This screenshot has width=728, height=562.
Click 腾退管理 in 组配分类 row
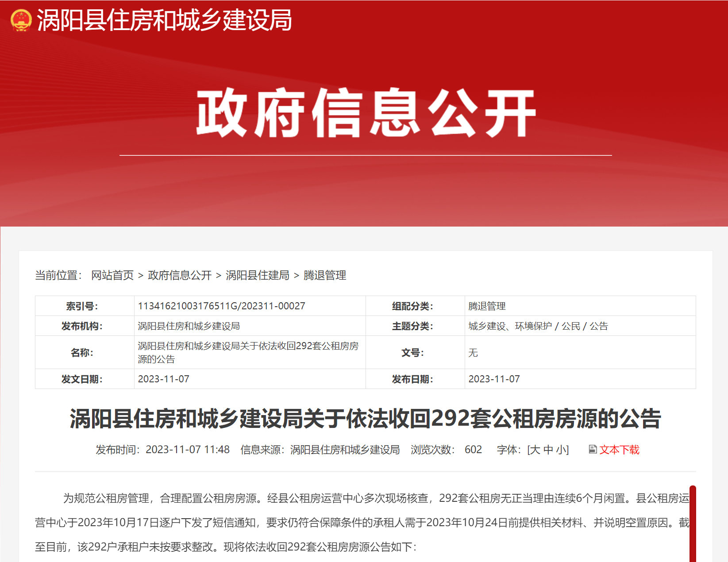[x=487, y=306]
